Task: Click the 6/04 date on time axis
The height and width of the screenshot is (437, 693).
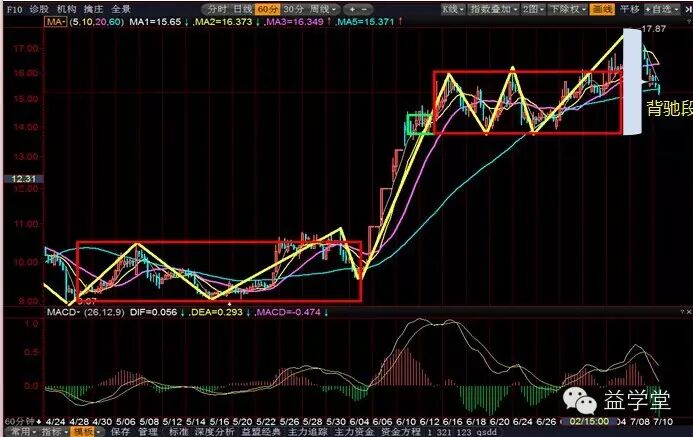Action: click(x=359, y=422)
